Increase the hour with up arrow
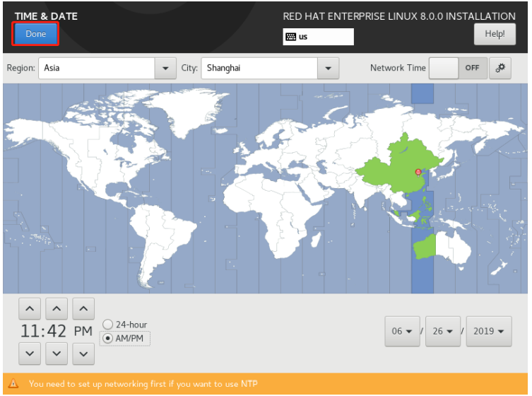 (x=30, y=309)
